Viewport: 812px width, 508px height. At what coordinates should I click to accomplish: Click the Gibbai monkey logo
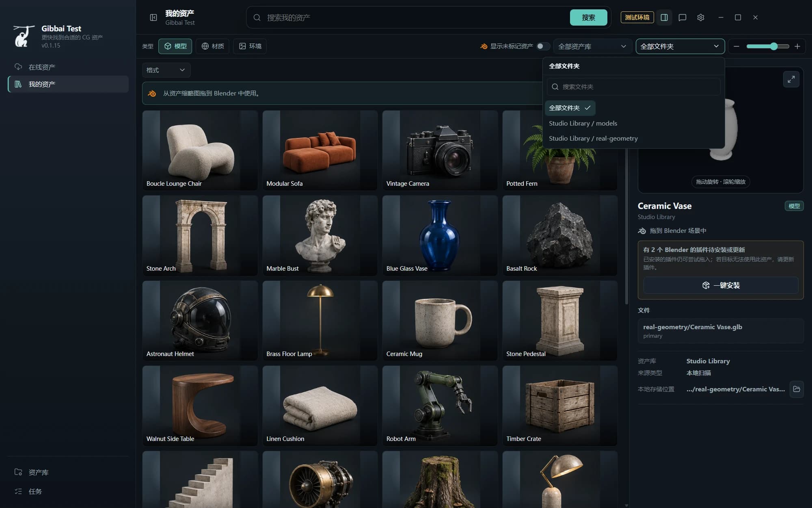tap(23, 36)
